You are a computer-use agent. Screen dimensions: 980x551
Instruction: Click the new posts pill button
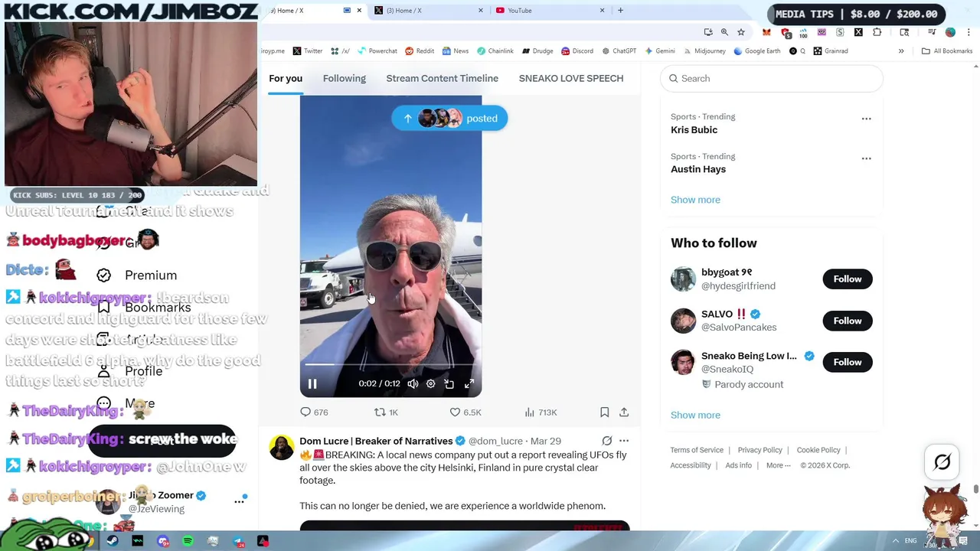coord(449,118)
